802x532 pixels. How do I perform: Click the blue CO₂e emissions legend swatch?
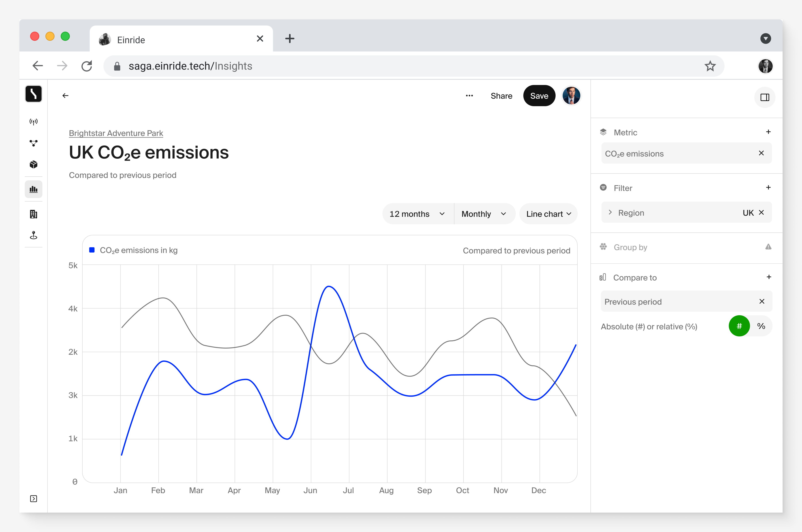click(x=92, y=250)
